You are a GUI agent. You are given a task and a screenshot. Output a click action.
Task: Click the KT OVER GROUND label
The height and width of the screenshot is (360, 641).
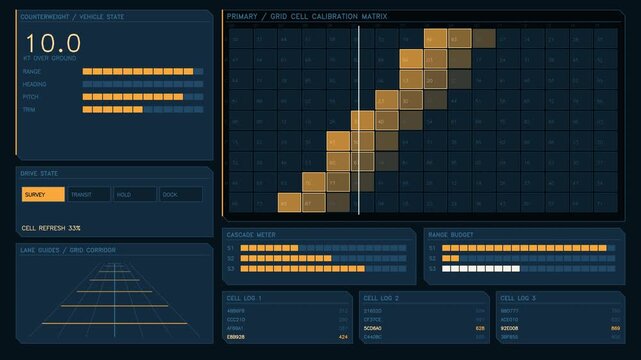(x=49, y=58)
